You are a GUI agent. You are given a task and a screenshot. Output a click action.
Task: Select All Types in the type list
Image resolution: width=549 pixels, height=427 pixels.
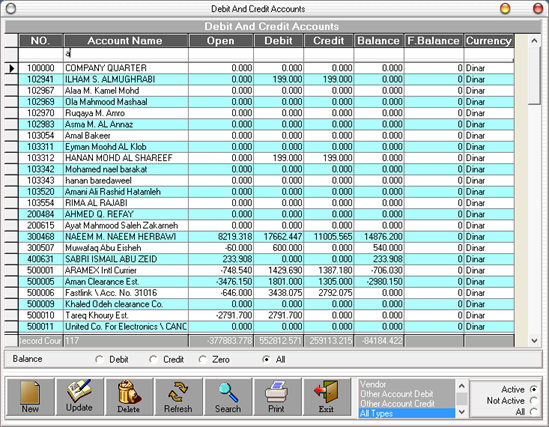coord(407,413)
